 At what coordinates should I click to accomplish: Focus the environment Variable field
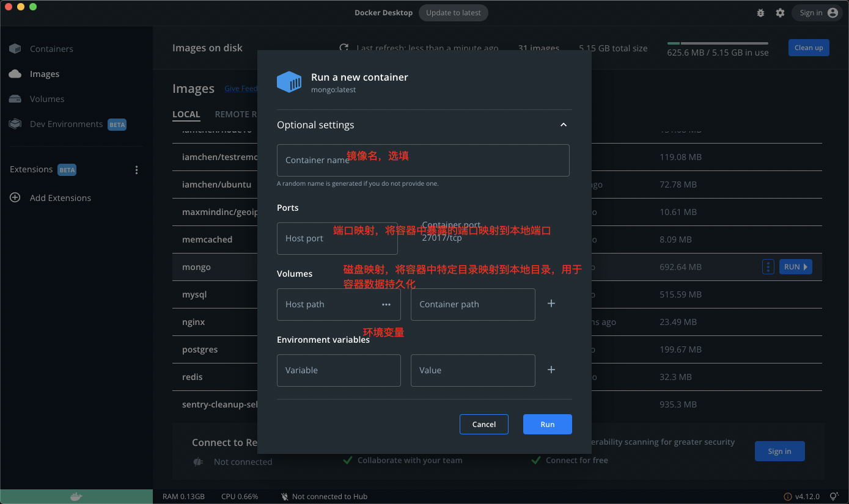coord(339,370)
